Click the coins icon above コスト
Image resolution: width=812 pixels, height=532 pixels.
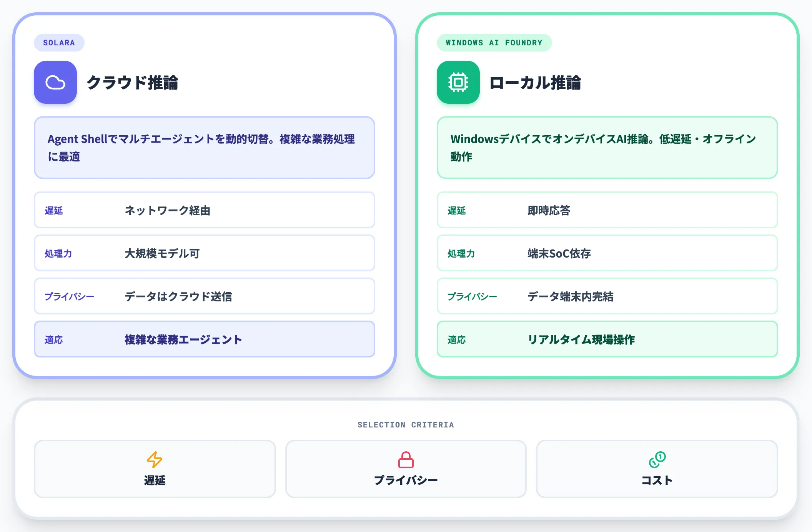pos(657,460)
